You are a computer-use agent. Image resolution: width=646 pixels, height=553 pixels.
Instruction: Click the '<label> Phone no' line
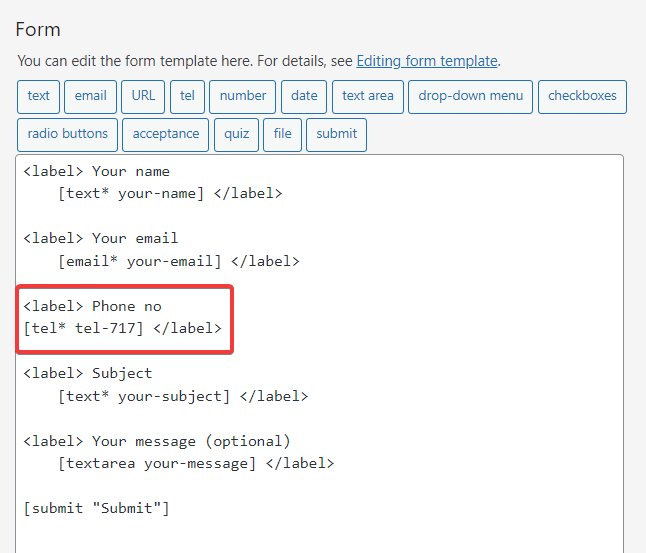(x=92, y=307)
